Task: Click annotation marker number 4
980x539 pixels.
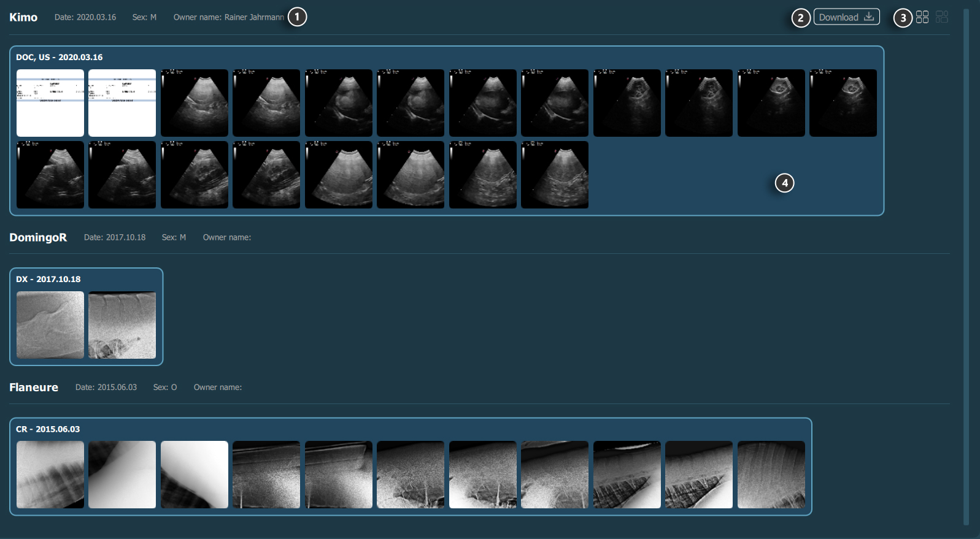Action: (784, 183)
